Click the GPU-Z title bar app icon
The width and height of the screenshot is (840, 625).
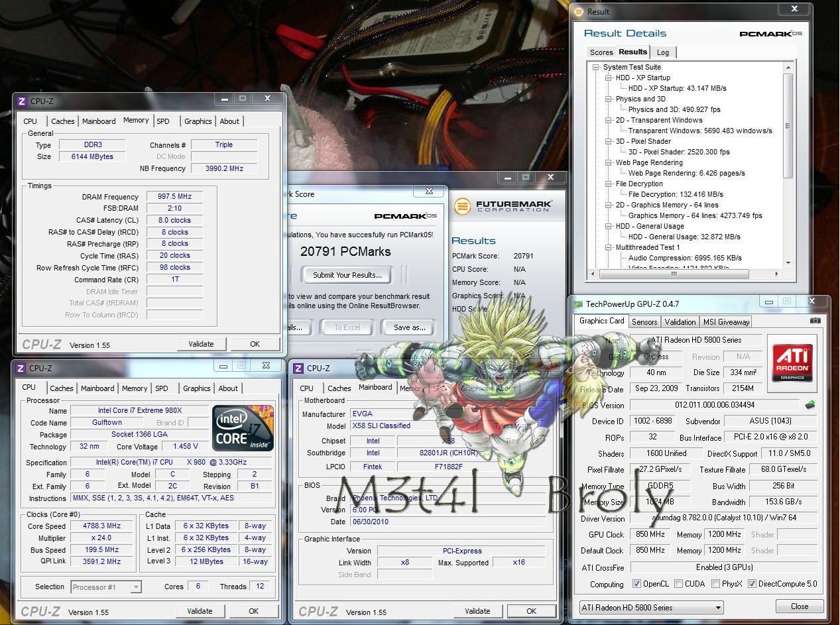pos(578,304)
